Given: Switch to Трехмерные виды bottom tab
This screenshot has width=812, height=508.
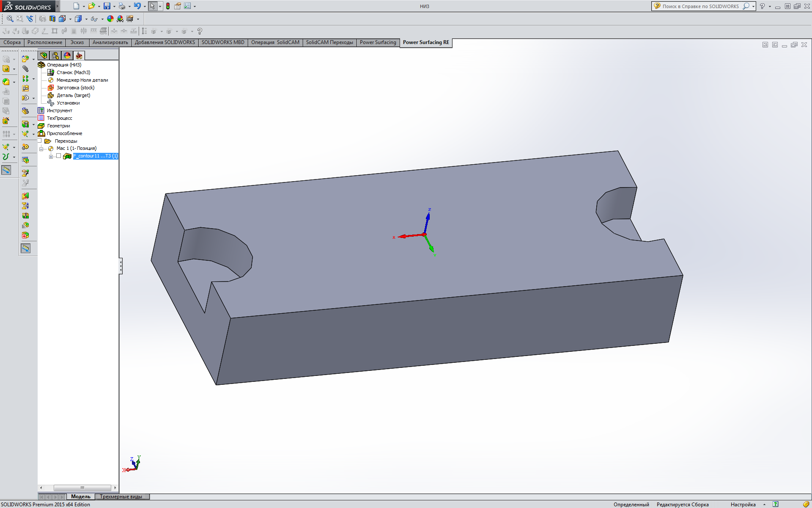Looking at the screenshot, I should (x=121, y=497).
